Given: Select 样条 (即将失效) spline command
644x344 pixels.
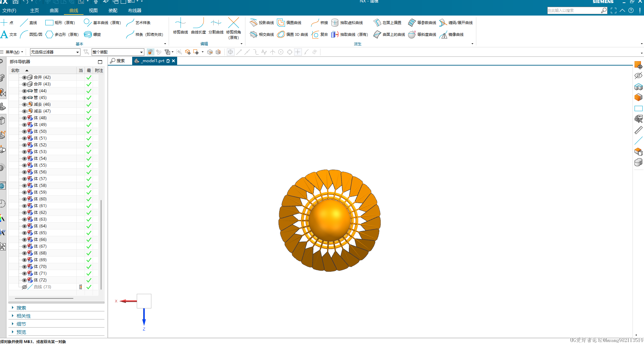Looking at the screenshot, I should 145,34.
